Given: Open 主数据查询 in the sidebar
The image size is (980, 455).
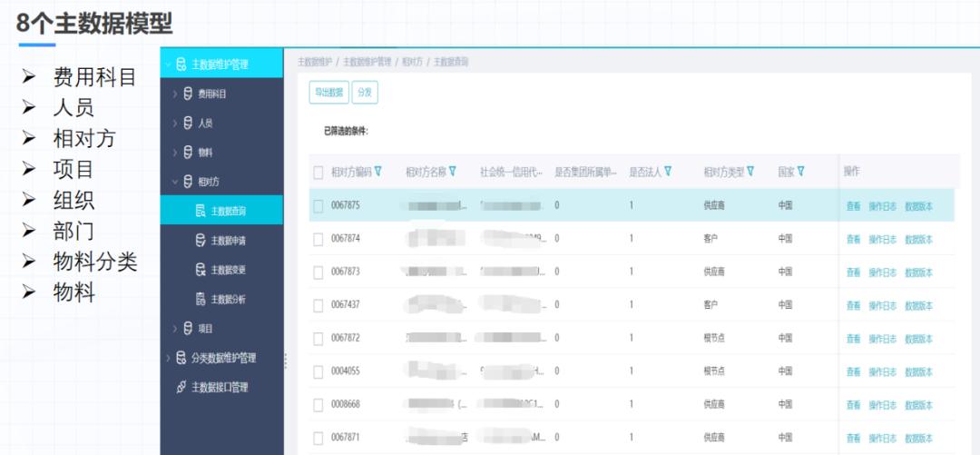Looking at the screenshot, I should (228, 211).
